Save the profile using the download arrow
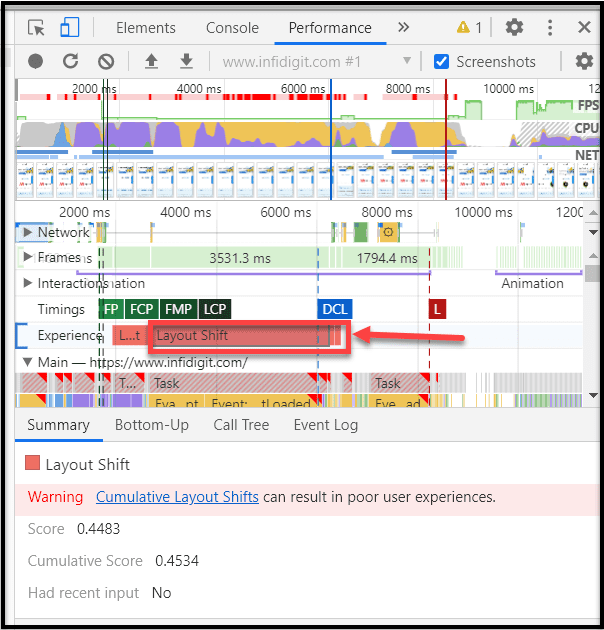The image size is (604, 630). tap(186, 61)
